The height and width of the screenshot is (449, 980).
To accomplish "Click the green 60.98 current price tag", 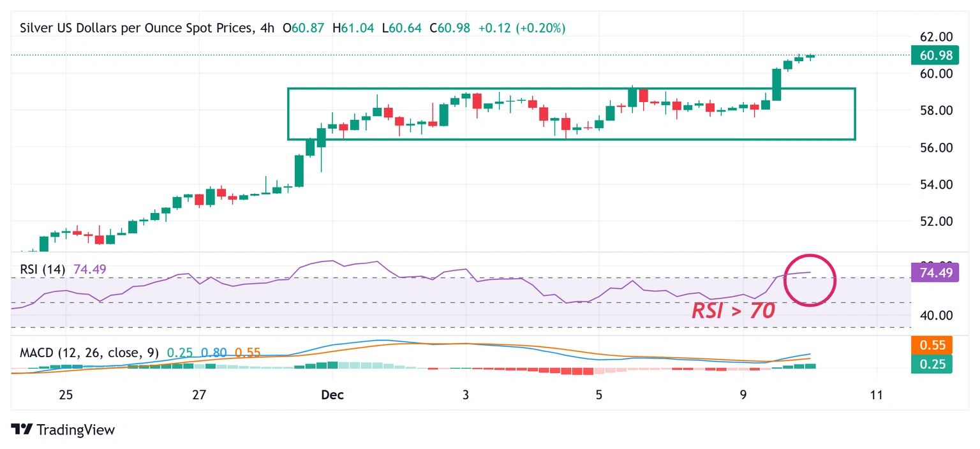I will click(935, 55).
